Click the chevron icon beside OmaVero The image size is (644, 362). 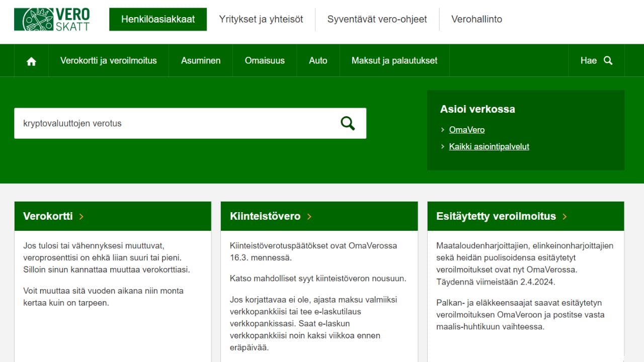(x=443, y=130)
